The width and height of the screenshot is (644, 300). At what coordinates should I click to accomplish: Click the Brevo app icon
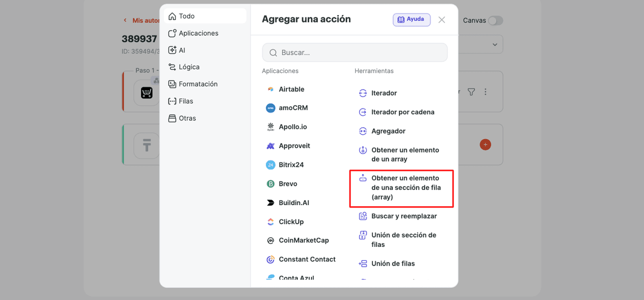point(270,184)
